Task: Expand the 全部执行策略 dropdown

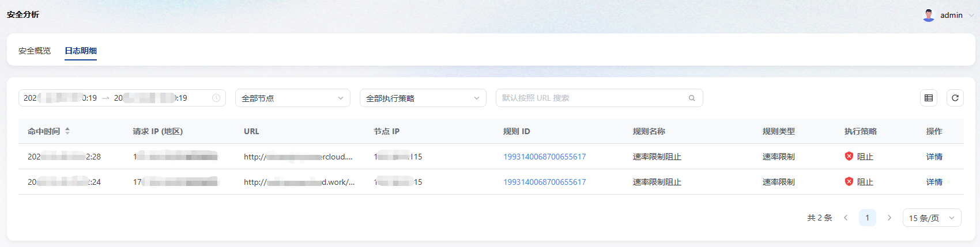Action: coord(423,98)
